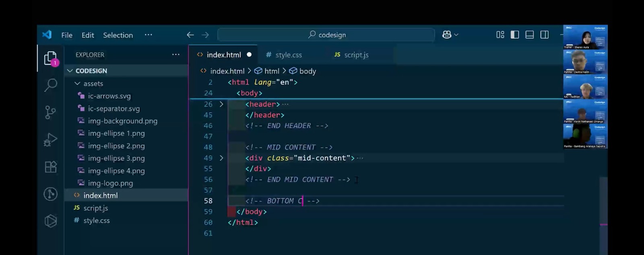The width and height of the screenshot is (644, 255).
Task: Toggle the bottom panel visibility
Action: 530,35
